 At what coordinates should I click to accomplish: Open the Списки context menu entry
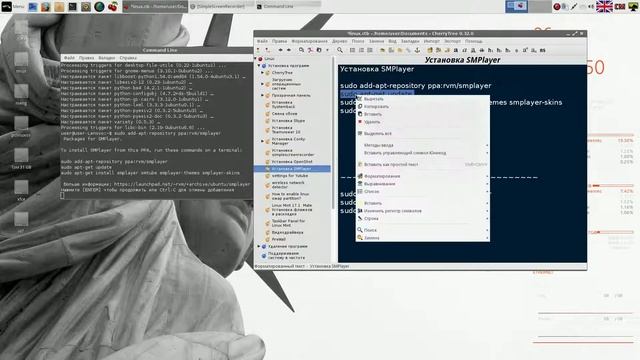(422, 191)
